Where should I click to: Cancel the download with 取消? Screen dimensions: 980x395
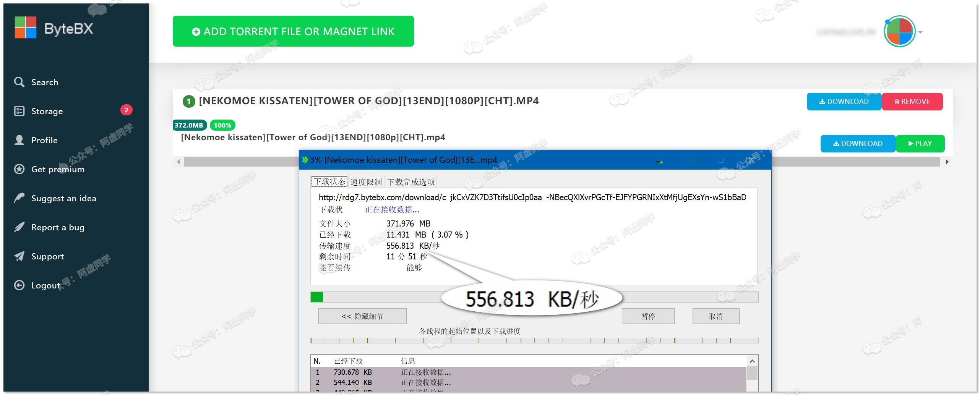tap(716, 316)
